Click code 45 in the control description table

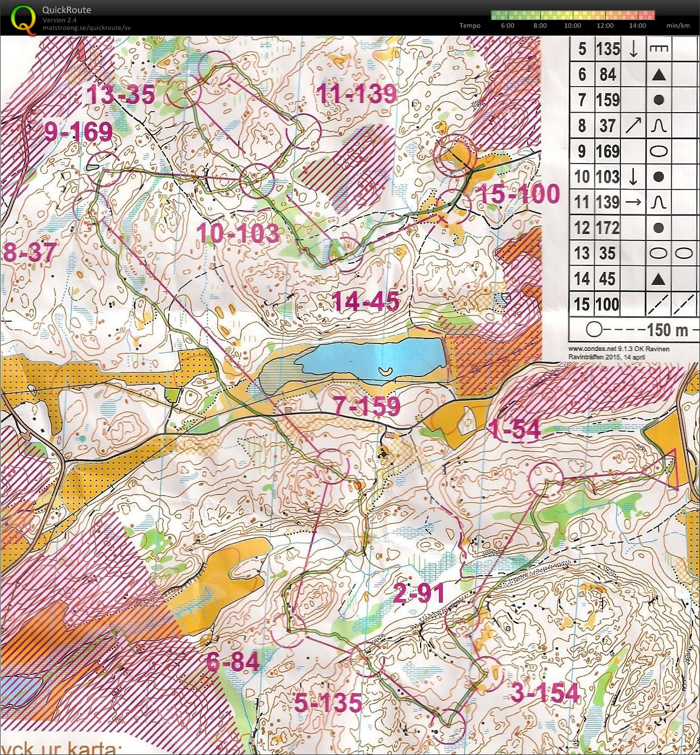point(608,279)
